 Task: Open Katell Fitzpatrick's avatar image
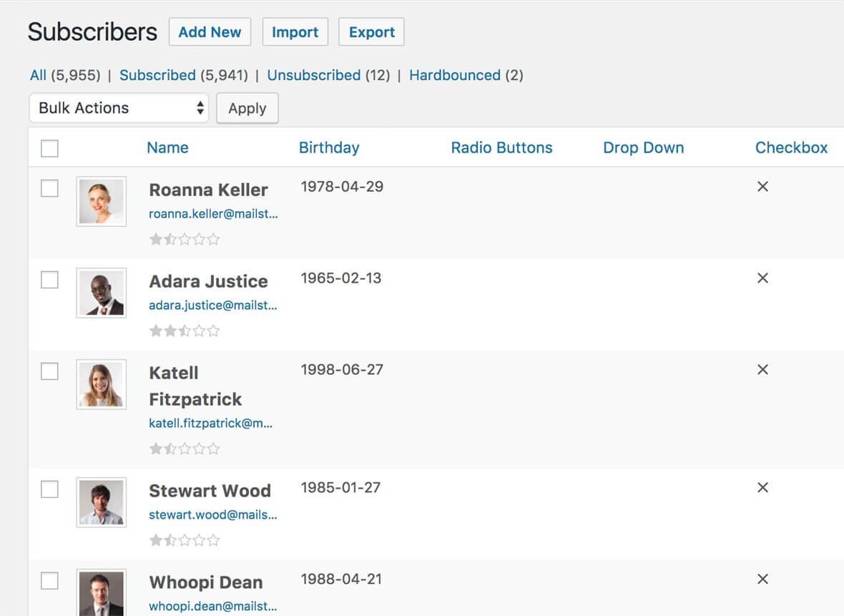(x=101, y=384)
